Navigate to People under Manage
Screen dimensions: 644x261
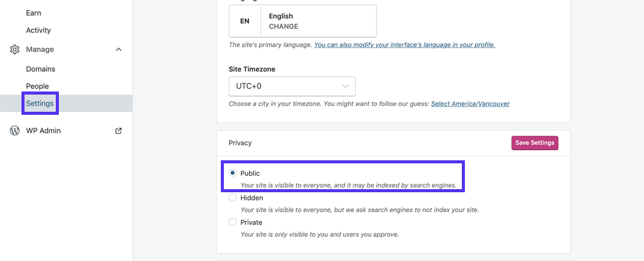point(37,86)
